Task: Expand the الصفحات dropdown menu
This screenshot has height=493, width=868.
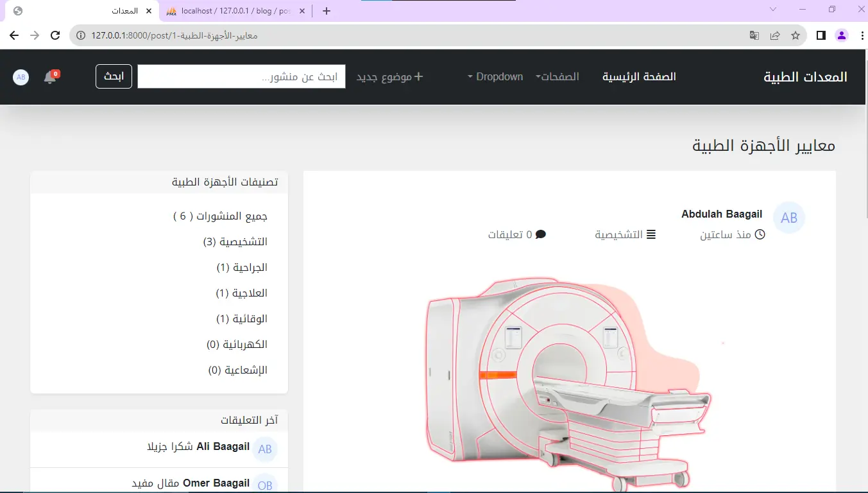Action: coord(557,77)
